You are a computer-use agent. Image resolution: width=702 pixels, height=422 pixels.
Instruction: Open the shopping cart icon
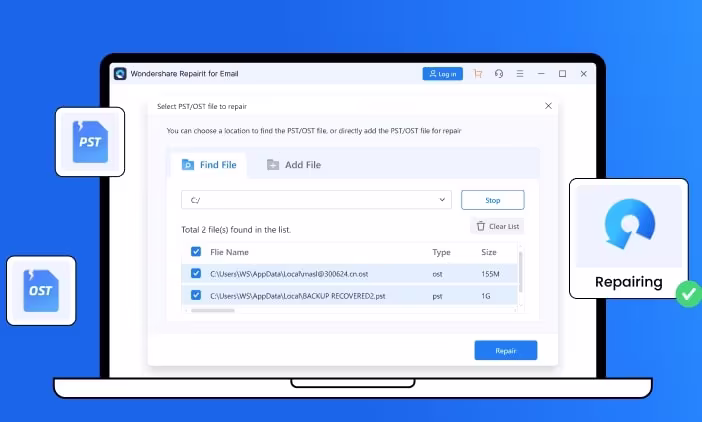pyautogui.click(x=478, y=74)
